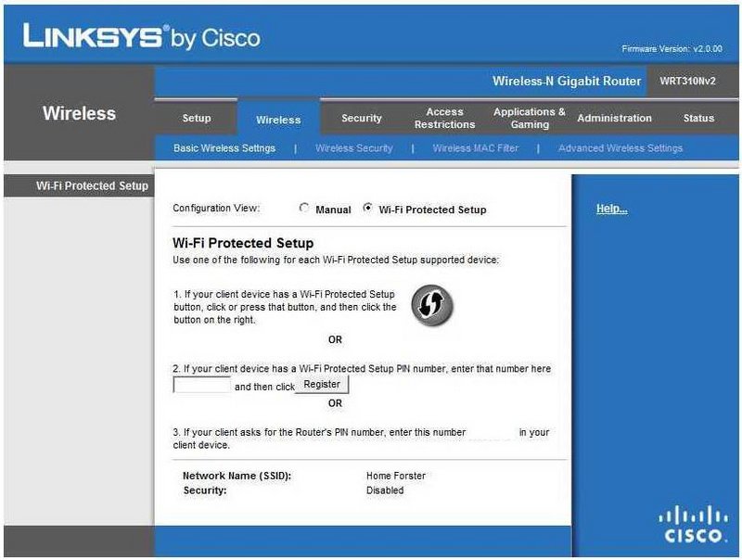The width and height of the screenshot is (742, 560).
Task: Click the Register button
Action: pos(322,384)
